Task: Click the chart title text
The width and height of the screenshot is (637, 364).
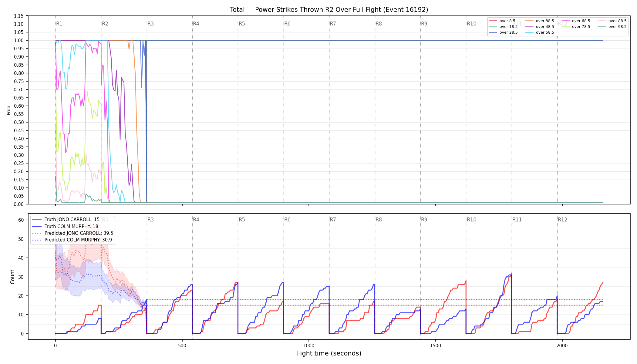Action: click(329, 10)
